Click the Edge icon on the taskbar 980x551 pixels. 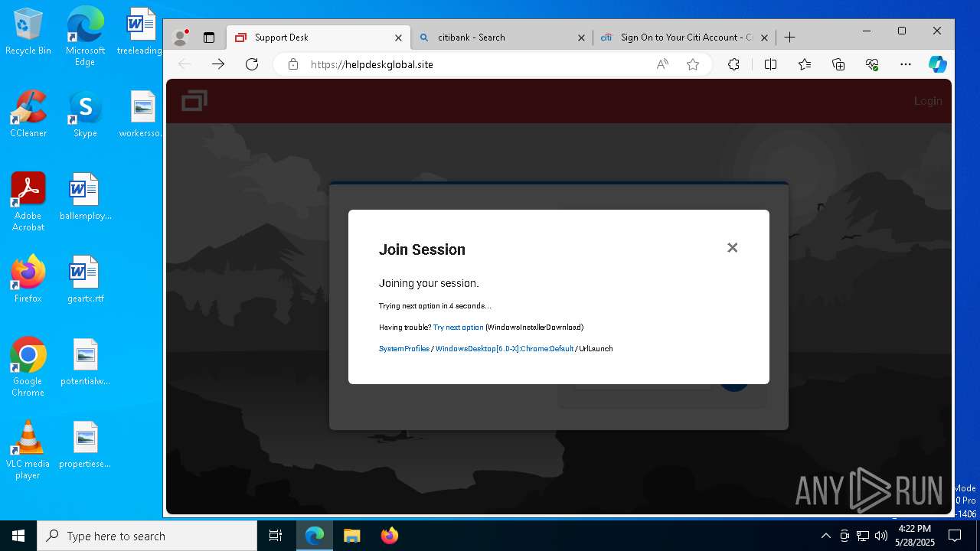pyautogui.click(x=315, y=536)
